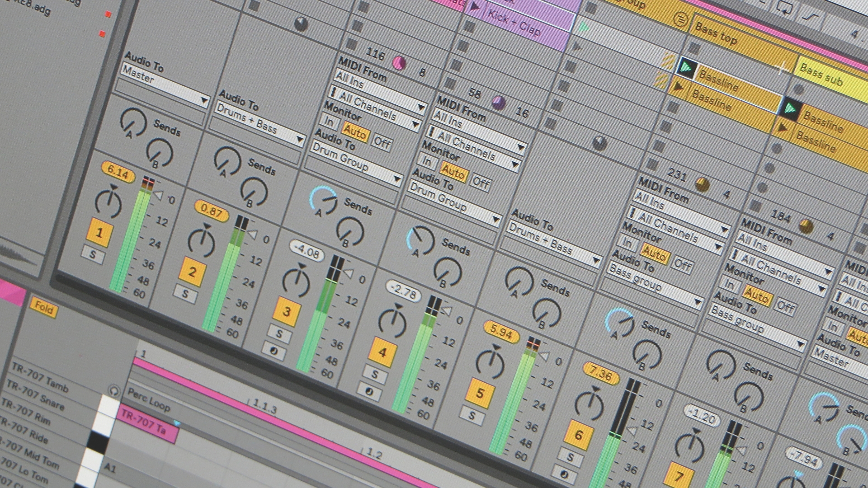Solo track 1 with the S button
Viewport: 868px width, 488px height.
93,254
